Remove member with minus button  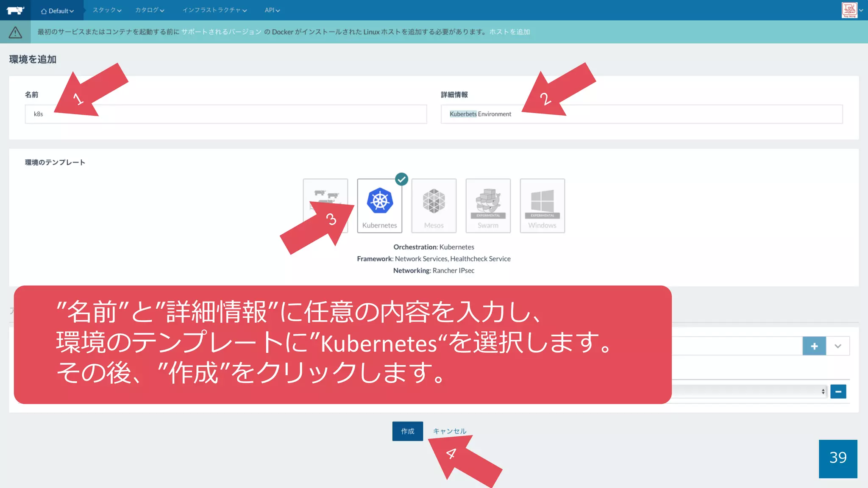pos(838,391)
